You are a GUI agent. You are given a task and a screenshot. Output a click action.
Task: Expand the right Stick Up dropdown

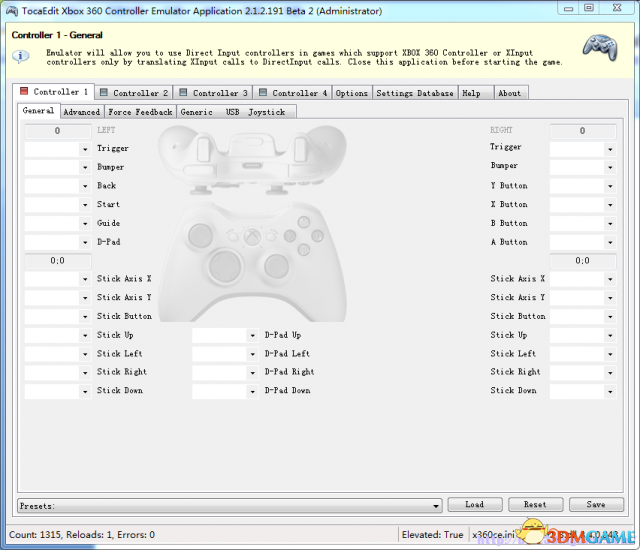click(610, 336)
